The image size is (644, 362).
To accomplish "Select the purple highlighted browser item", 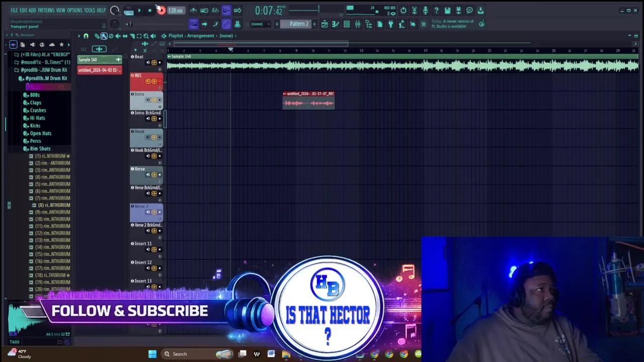I will (x=48, y=87).
